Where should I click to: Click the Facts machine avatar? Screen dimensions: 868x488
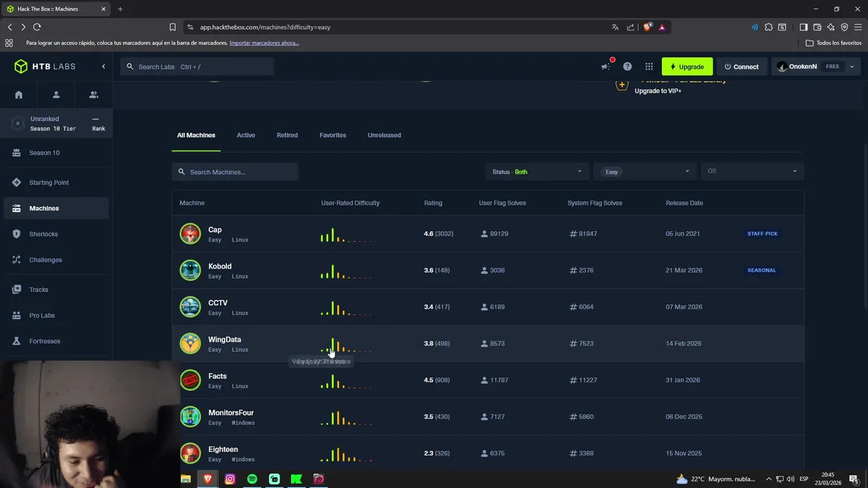[x=191, y=380]
